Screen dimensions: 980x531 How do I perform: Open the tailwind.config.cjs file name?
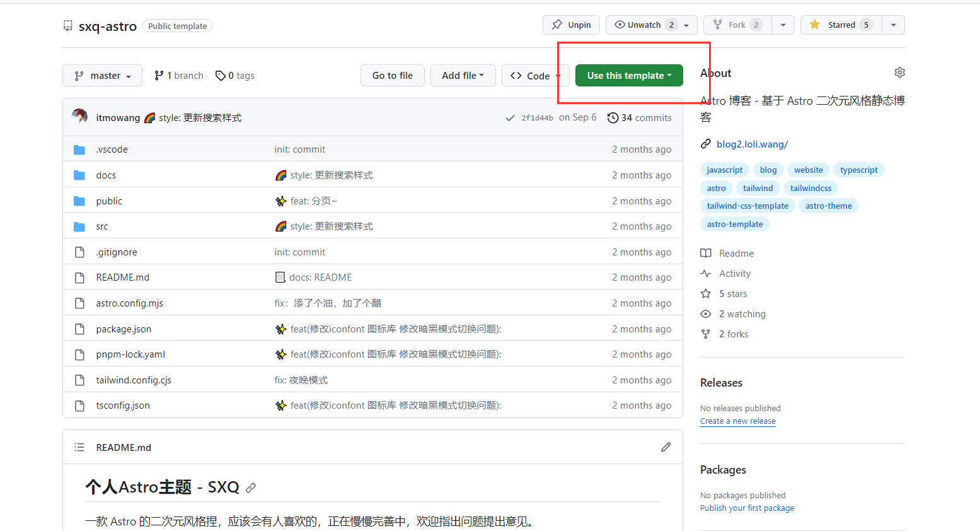coord(134,380)
